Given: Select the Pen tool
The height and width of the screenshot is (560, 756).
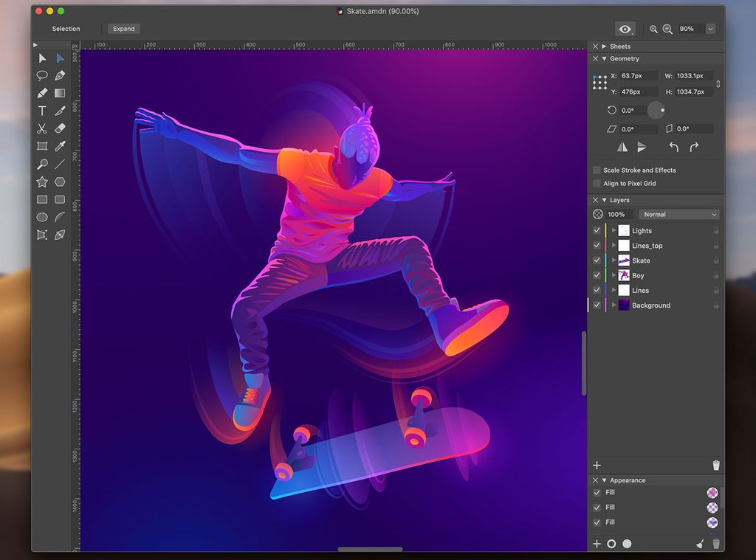Looking at the screenshot, I should tap(61, 75).
